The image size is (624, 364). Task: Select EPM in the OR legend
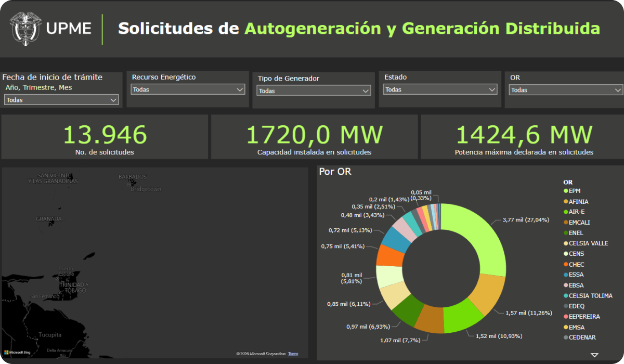click(x=574, y=191)
